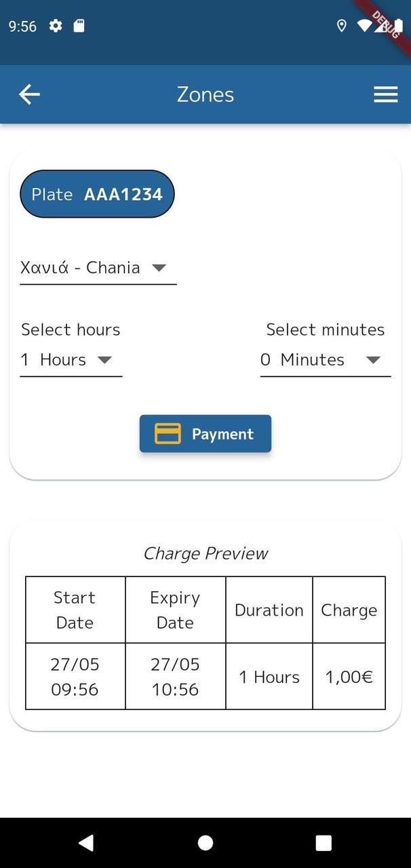
Task: Open the hamburger menu
Action: pos(385,95)
